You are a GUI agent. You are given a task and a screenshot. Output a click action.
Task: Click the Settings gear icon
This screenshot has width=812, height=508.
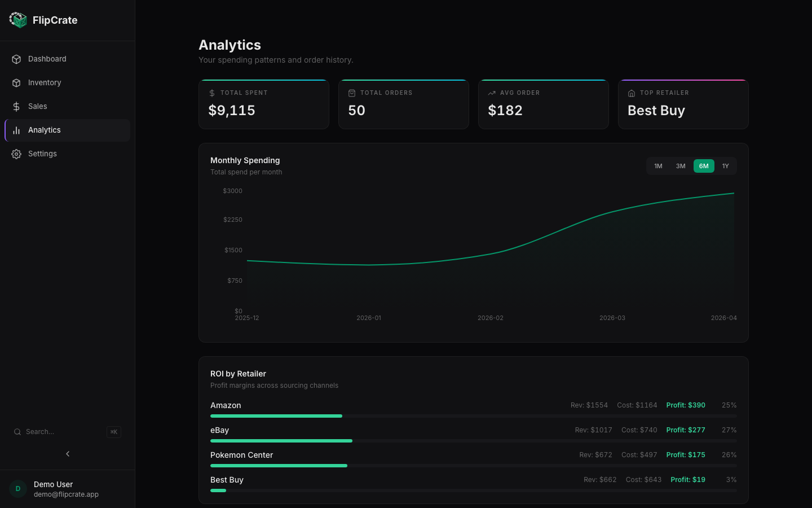pos(16,154)
